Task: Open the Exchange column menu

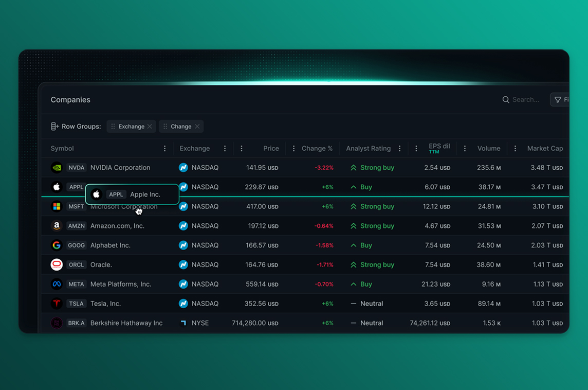Action: pos(225,148)
